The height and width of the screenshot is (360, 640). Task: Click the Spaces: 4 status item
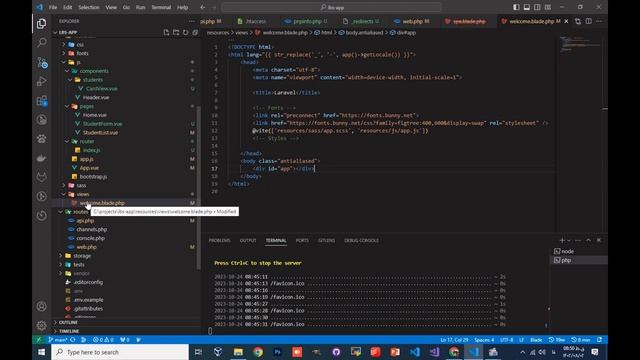tap(484, 340)
